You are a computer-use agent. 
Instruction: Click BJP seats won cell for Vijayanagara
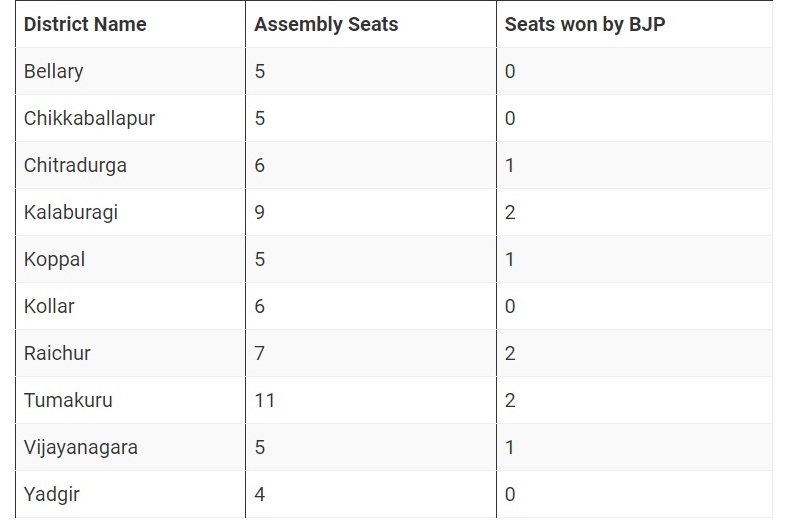[x=510, y=448]
